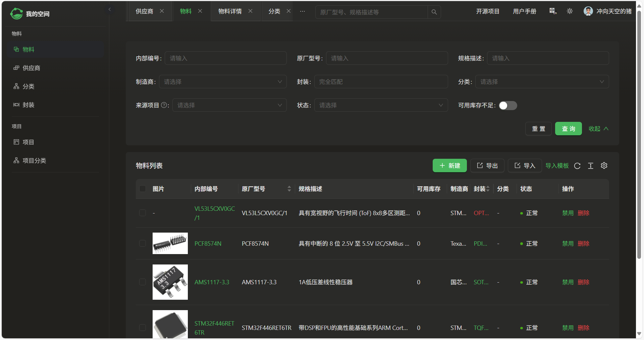Switch to the 供应商 tab
644x340 pixels.
click(x=144, y=11)
